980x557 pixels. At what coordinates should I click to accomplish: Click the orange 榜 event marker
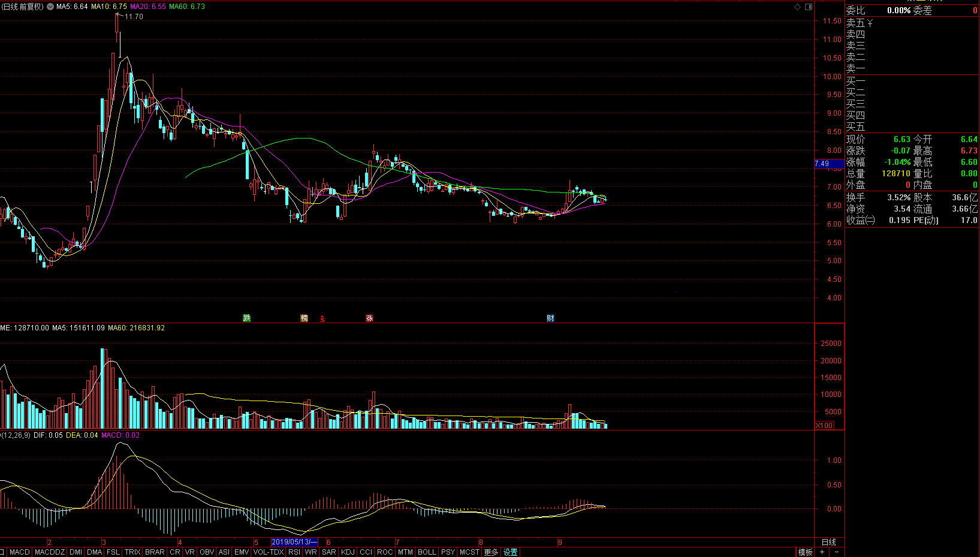(304, 318)
